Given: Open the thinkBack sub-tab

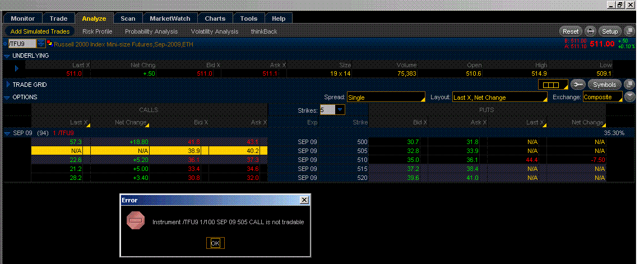Looking at the screenshot, I should tap(264, 31).
